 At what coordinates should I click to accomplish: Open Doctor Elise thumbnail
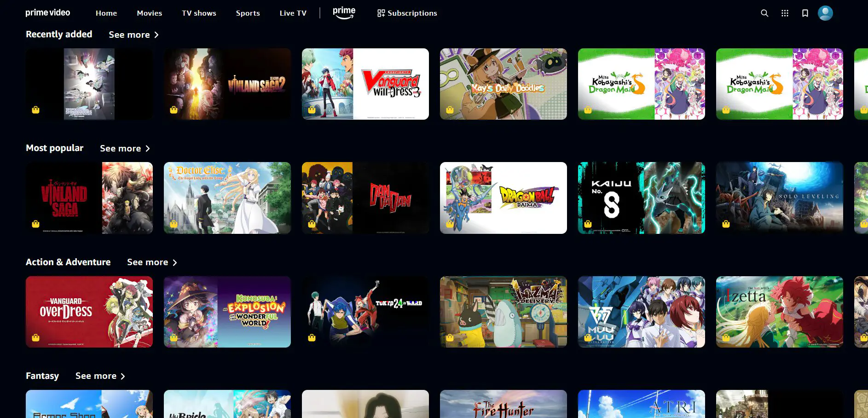pos(227,198)
